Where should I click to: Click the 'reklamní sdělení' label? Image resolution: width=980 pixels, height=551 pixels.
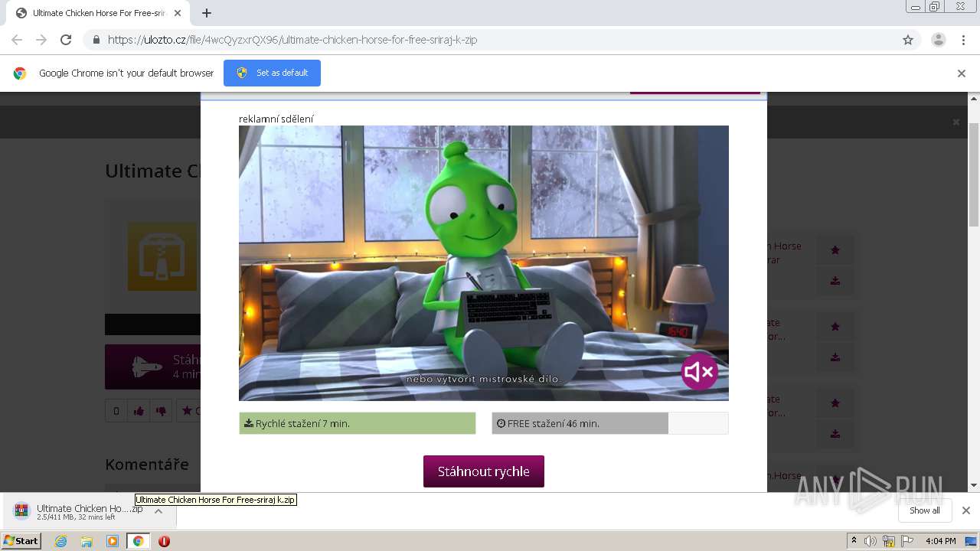276,119
